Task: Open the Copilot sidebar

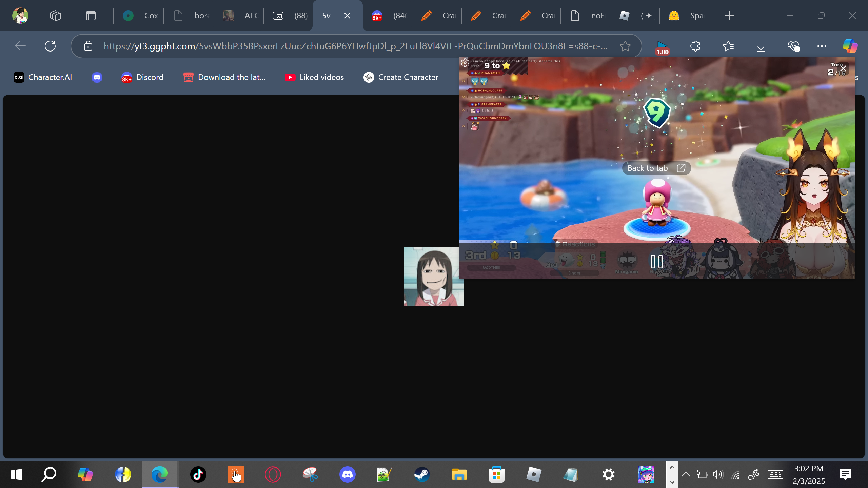Action: tap(850, 46)
